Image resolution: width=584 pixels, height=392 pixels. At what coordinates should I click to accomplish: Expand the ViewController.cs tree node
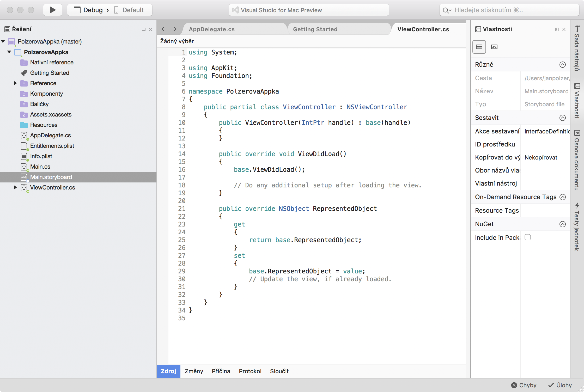coord(15,187)
